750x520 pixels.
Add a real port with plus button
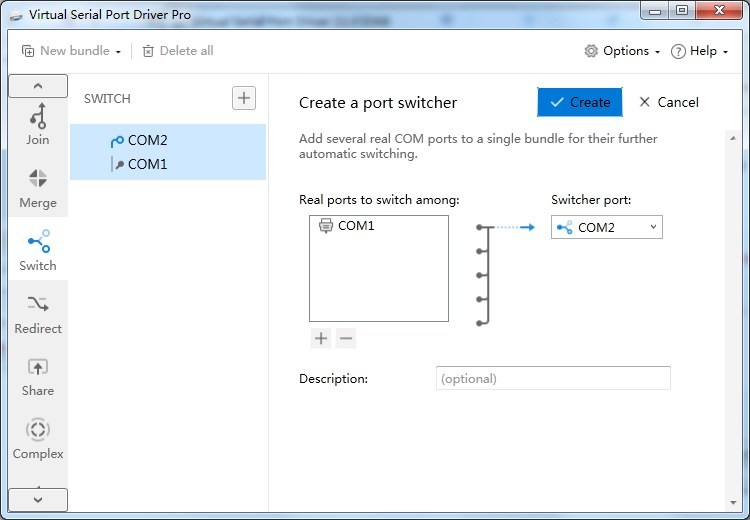[x=321, y=339]
